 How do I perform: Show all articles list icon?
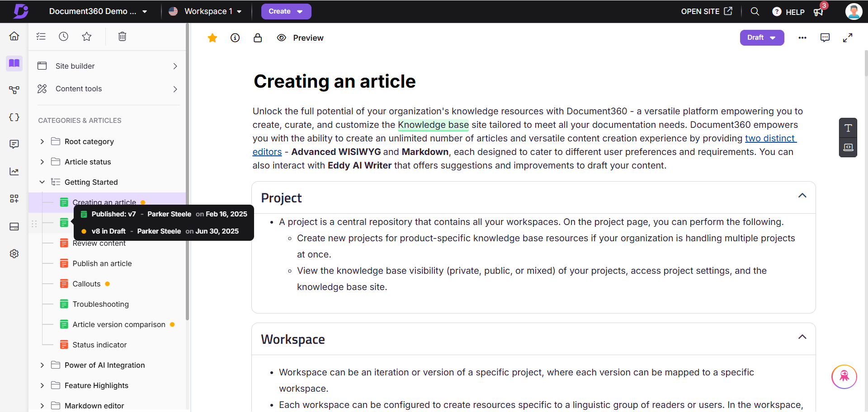point(41,37)
